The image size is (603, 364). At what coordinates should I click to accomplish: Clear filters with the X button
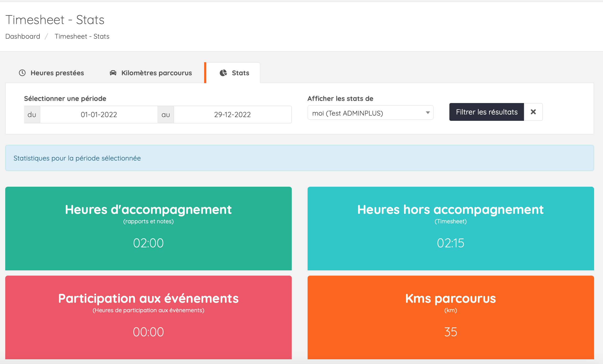point(533,112)
